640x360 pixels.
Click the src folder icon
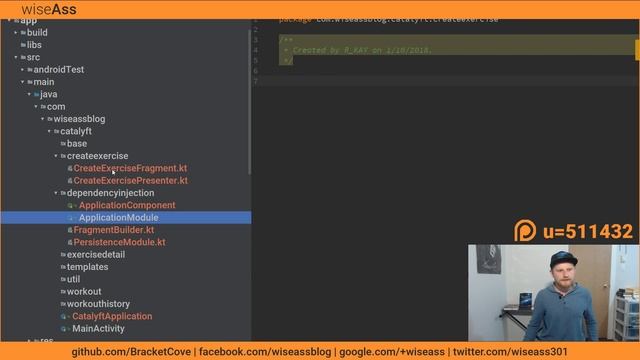[23, 57]
